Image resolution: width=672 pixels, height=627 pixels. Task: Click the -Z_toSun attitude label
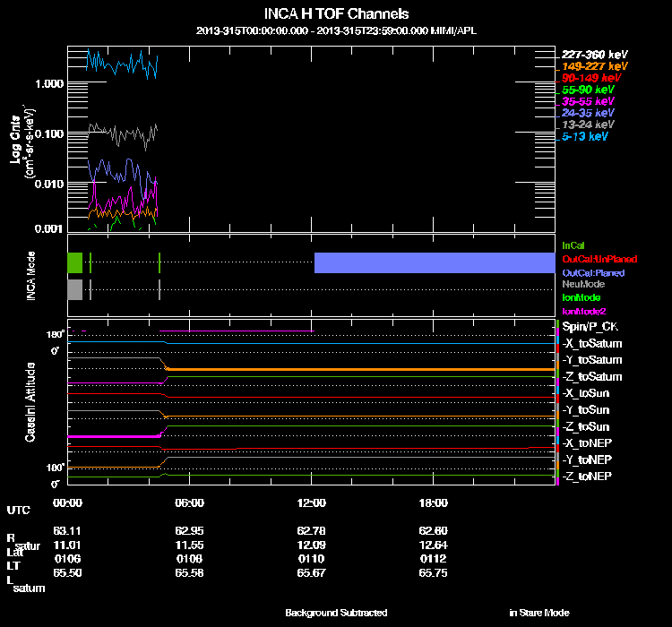pyautogui.click(x=585, y=426)
